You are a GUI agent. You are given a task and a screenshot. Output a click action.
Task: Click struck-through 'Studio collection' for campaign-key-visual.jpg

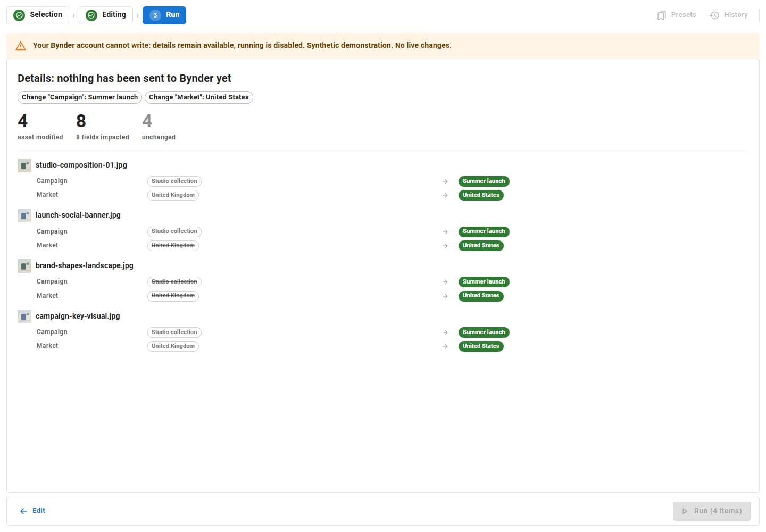click(174, 332)
